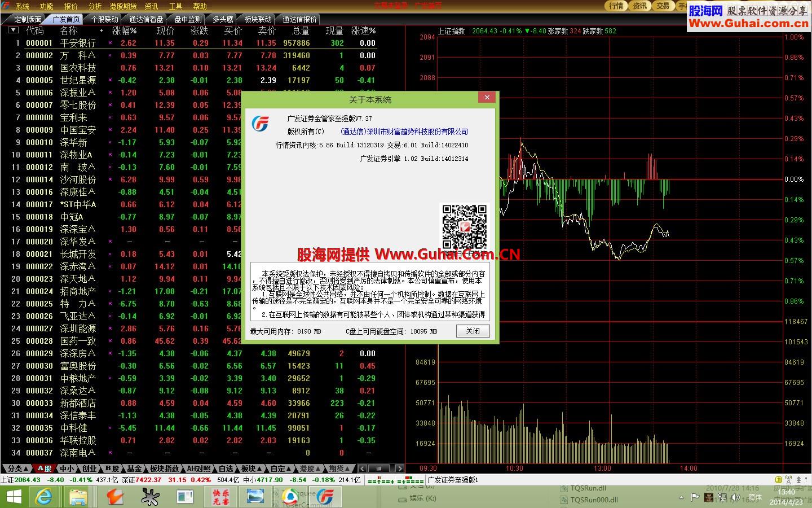Click the 行情 quotes icon at top right

point(615,6)
